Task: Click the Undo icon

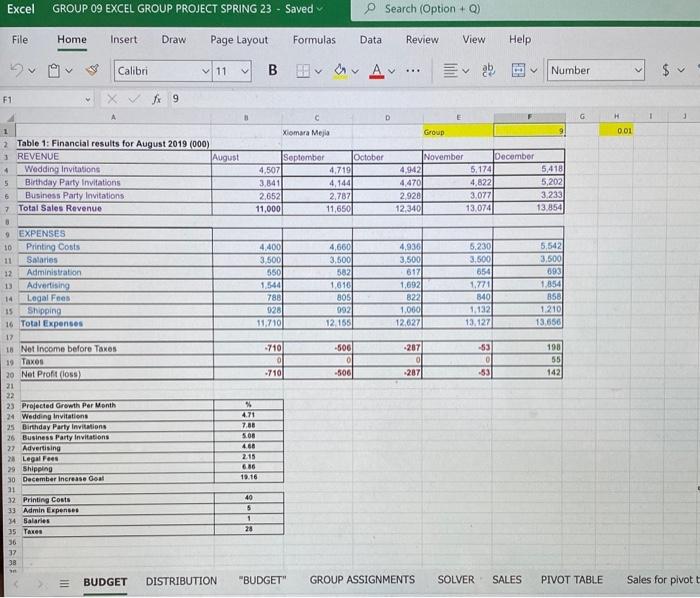Action: coord(17,71)
